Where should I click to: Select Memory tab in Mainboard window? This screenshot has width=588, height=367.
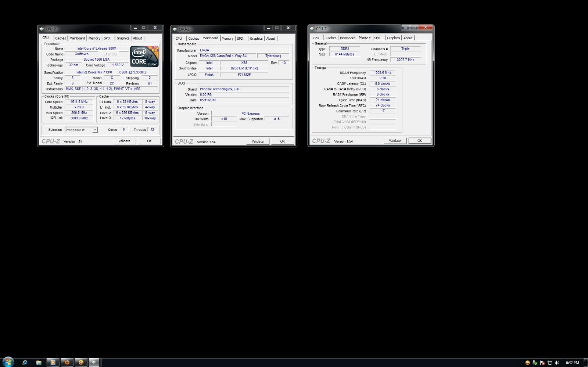[227, 39]
